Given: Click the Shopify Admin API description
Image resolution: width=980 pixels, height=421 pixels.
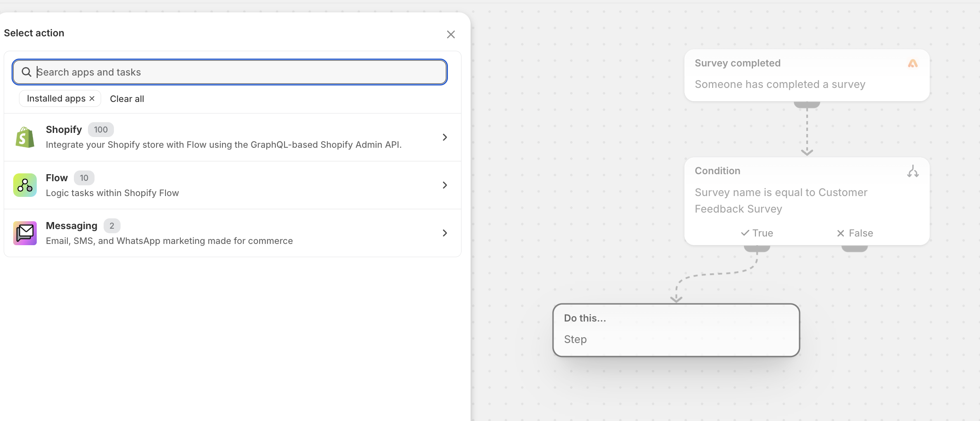Looking at the screenshot, I should 224,144.
